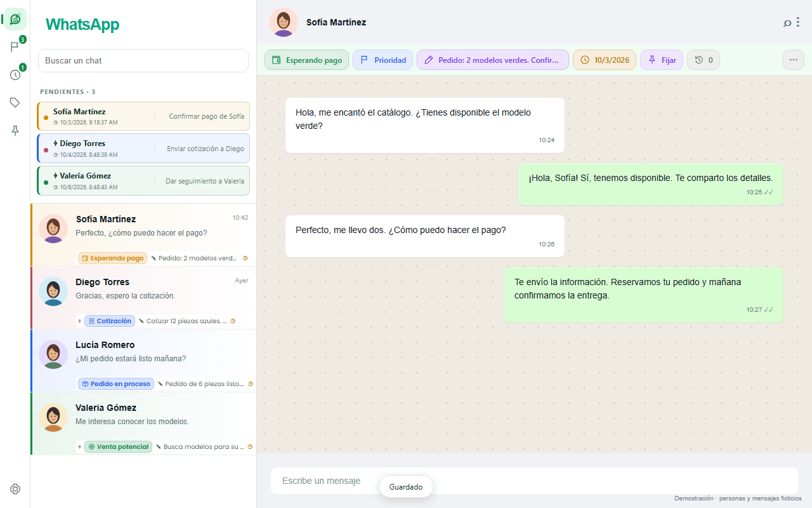Focus the Buscar un chat search field

[x=143, y=61]
